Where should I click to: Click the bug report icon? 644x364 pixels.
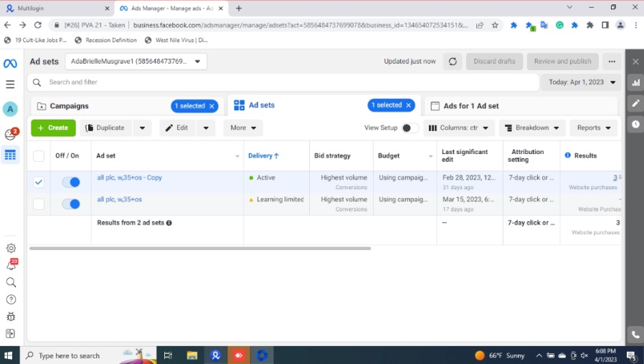(11, 317)
